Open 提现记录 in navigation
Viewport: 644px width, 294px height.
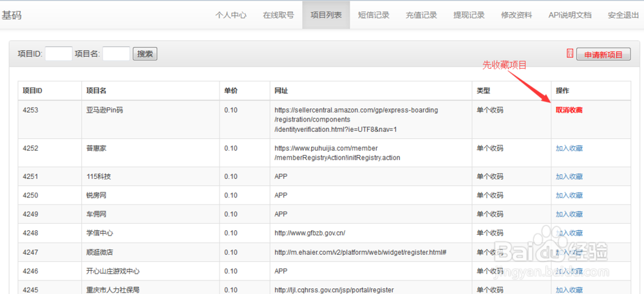point(469,15)
